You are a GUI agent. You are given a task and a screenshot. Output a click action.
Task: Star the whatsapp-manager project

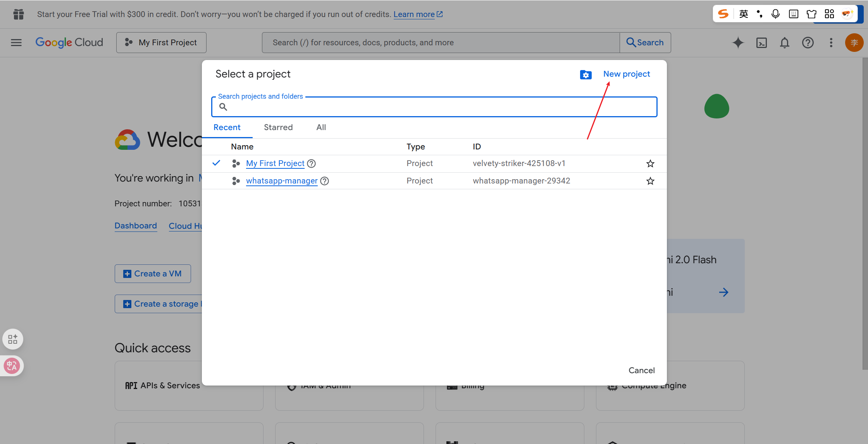coord(650,181)
